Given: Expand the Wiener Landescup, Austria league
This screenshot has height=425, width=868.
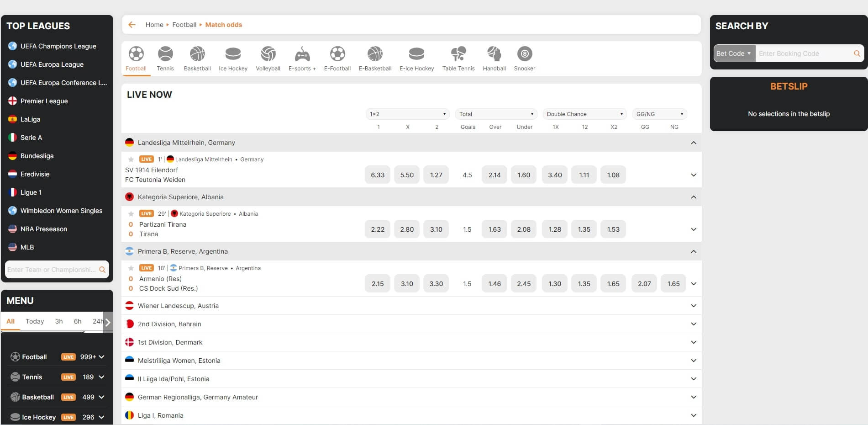Looking at the screenshot, I should (693, 305).
